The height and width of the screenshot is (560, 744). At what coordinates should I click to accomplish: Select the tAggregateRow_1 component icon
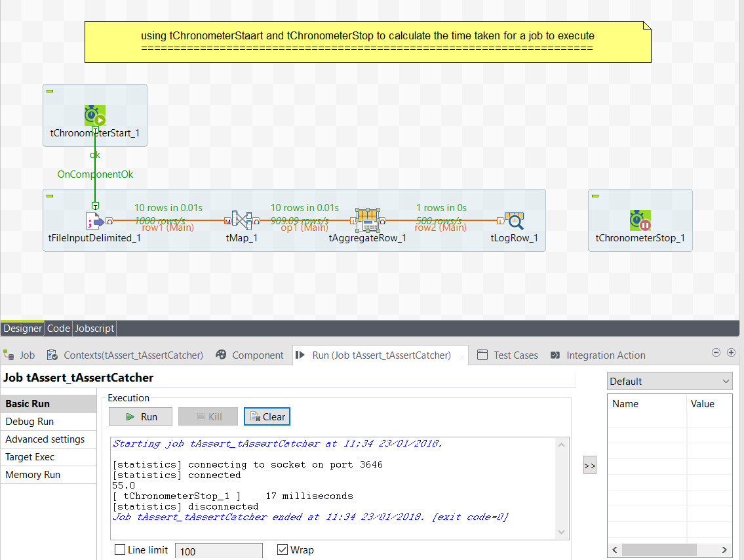367,220
